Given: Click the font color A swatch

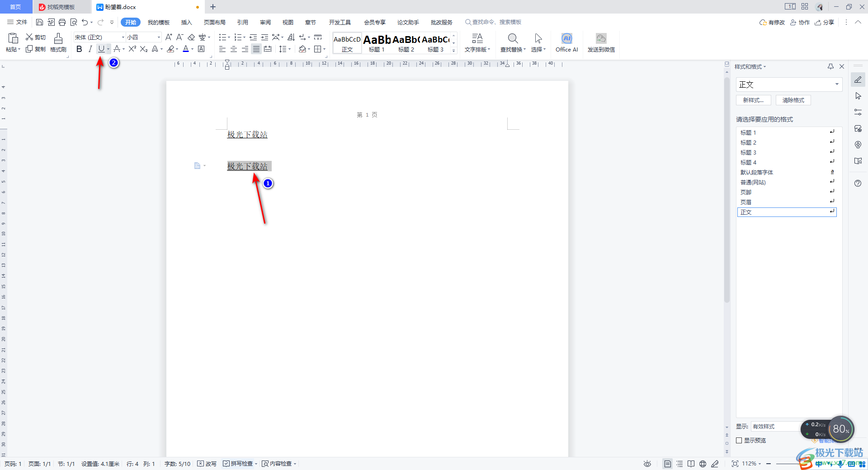Looking at the screenshot, I should (x=186, y=49).
